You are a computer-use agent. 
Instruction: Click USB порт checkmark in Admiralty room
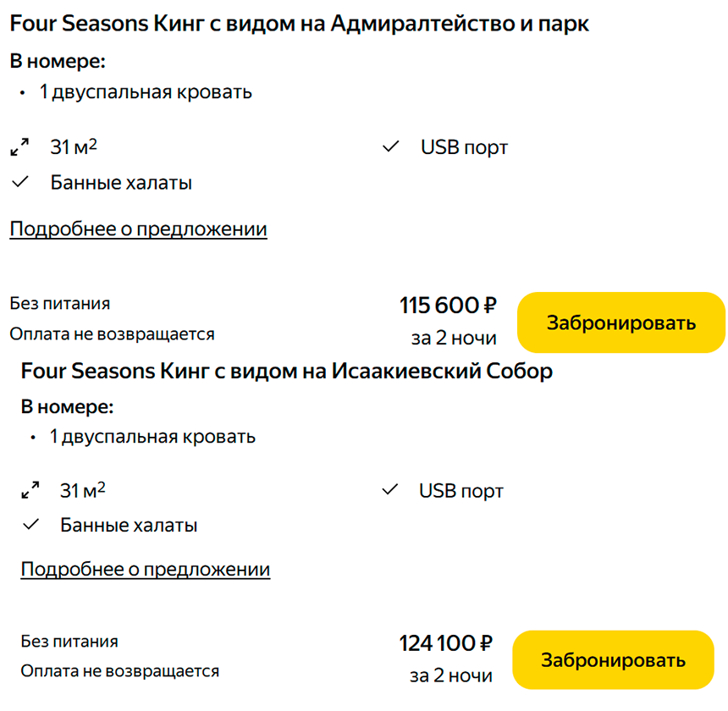(x=390, y=147)
